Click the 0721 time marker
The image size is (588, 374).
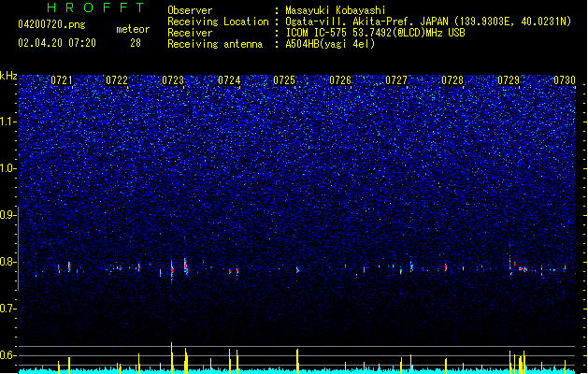click(x=62, y=80)
